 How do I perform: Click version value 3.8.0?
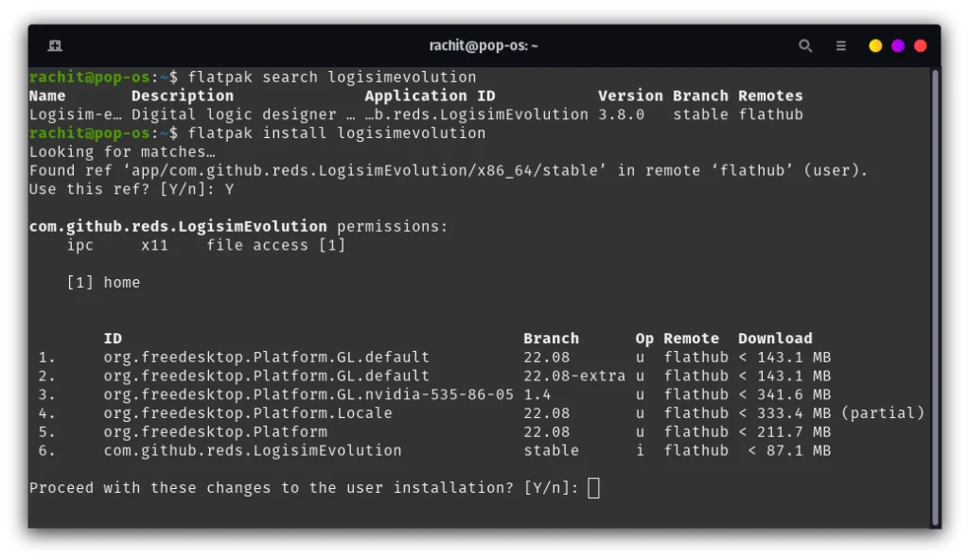pyautogui.click(x=621, y=114)
